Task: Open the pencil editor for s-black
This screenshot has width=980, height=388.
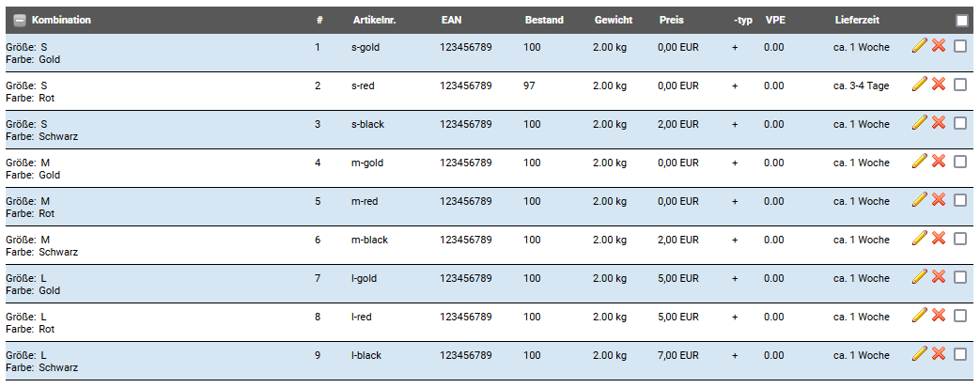Action: (x=919, y=122)
